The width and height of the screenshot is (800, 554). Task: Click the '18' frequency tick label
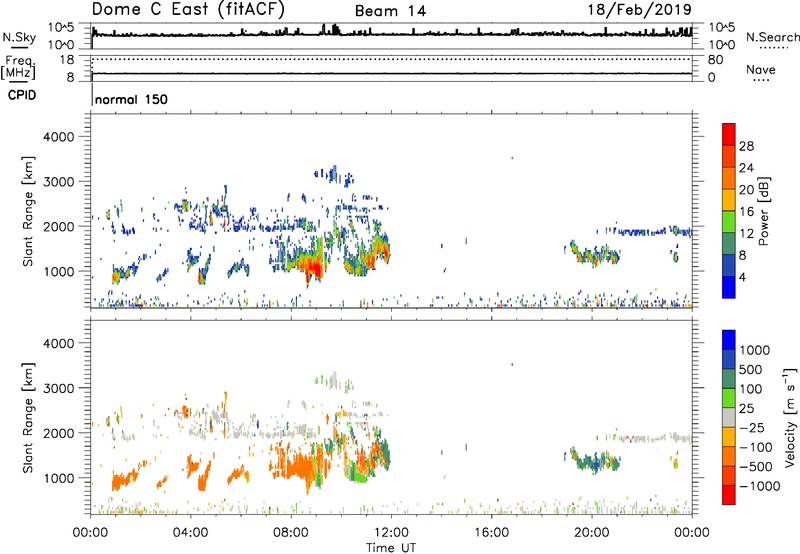pyautogui.click(x=67, y=60)
